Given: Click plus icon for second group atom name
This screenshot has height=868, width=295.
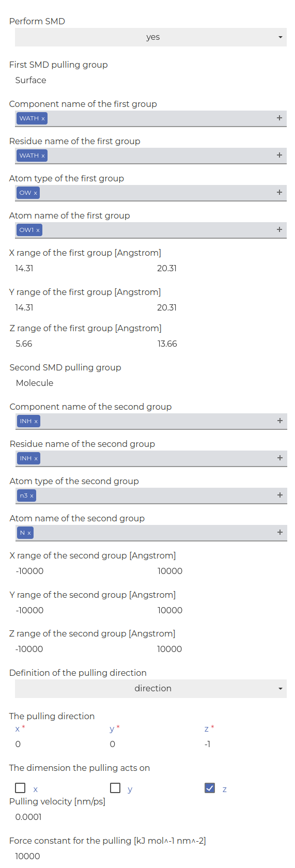Looking at the screenshot, I should (280, 532).
